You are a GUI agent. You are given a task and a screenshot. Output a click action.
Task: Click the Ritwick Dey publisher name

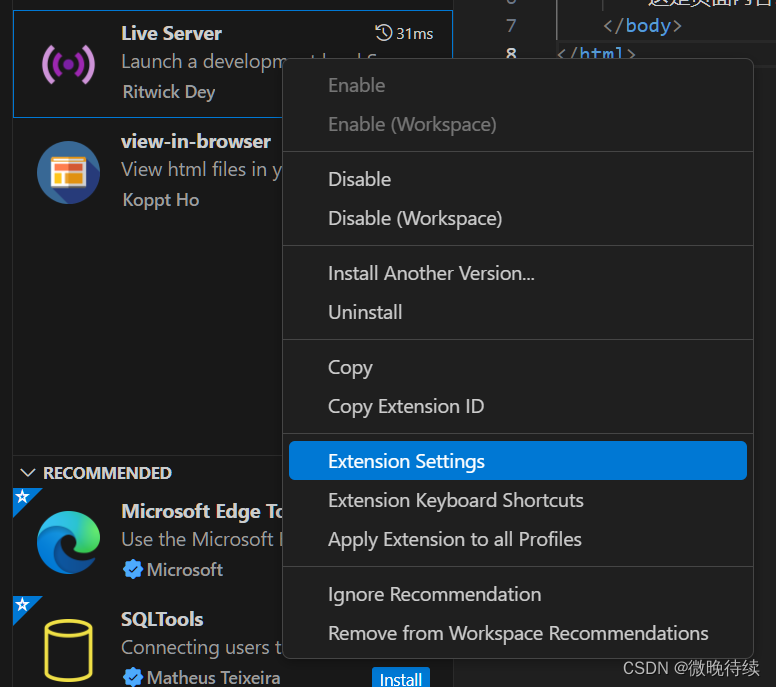point(169,92)
